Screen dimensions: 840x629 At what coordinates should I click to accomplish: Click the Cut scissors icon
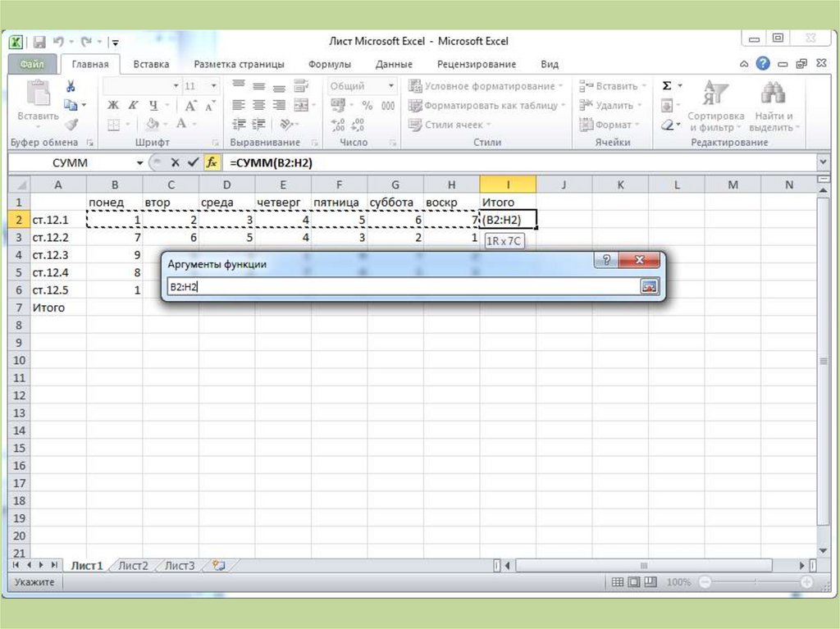tap(71, 86)
